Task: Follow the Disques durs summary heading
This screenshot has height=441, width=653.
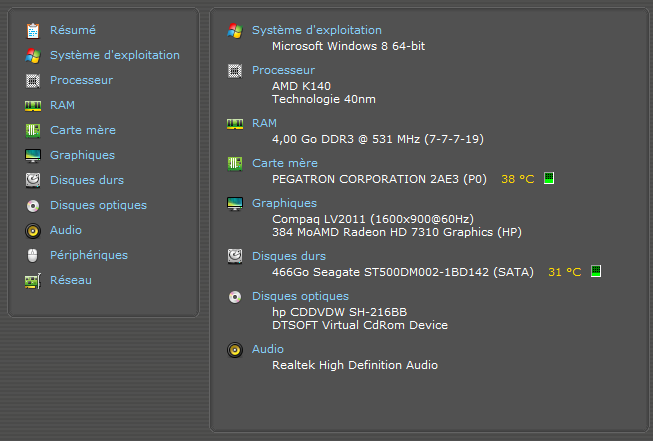Action: (289, 256)
